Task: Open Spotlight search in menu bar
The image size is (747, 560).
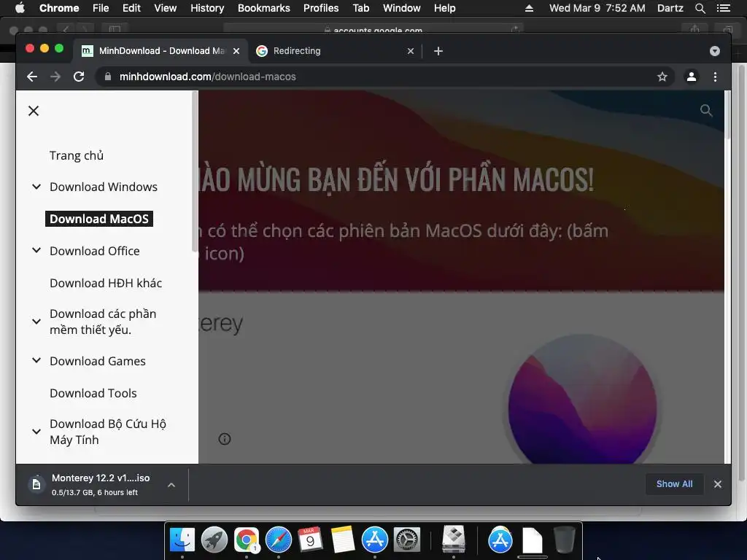Action: click(x=700, y=8)
